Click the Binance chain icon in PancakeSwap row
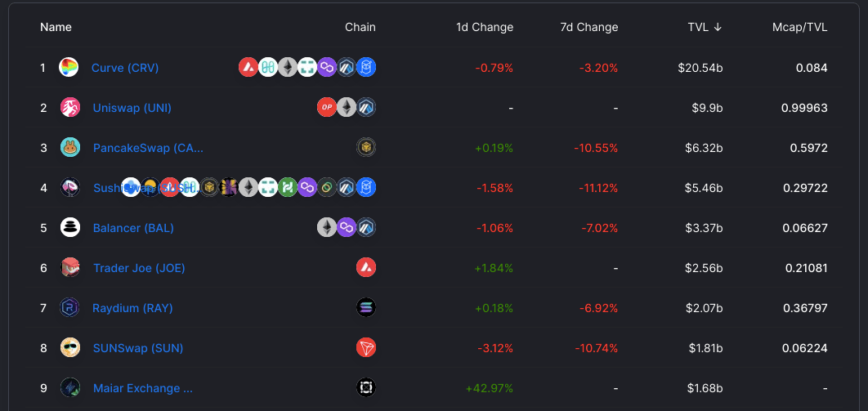Screen dimensions: 868x411 coord(366,148)
